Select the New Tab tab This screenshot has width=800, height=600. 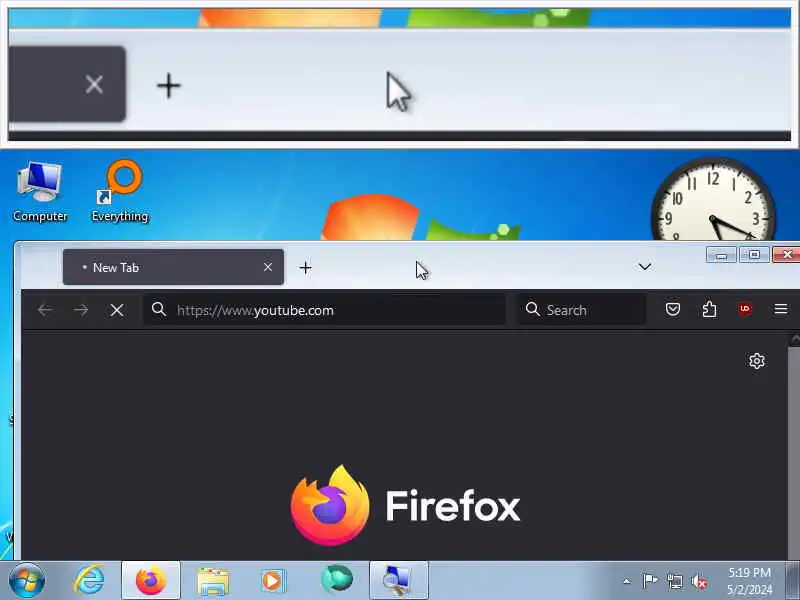pyautogui.click(x=173, y=267)
